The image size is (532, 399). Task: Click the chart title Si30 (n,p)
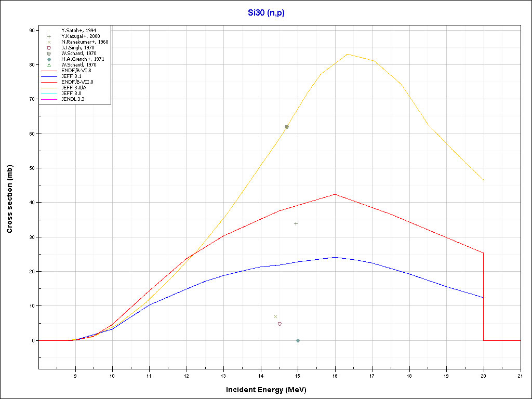click(x=265, y=13)
